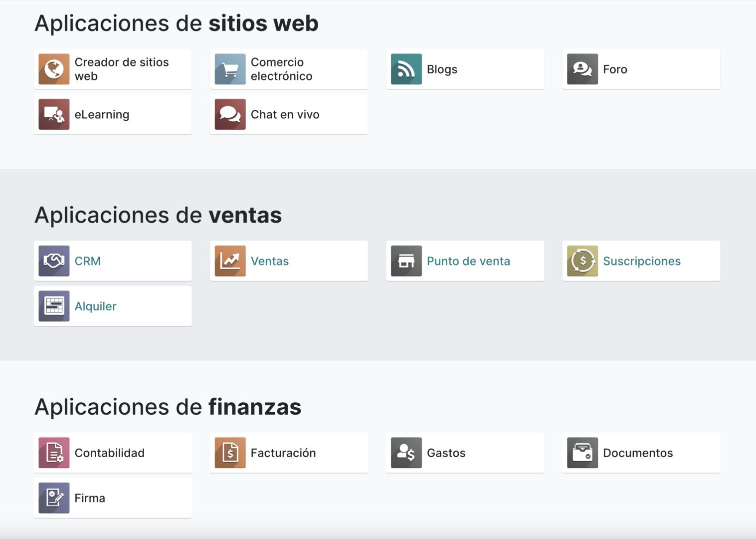Click the Suscripciones dollar cycle icon

pos(582,261)
